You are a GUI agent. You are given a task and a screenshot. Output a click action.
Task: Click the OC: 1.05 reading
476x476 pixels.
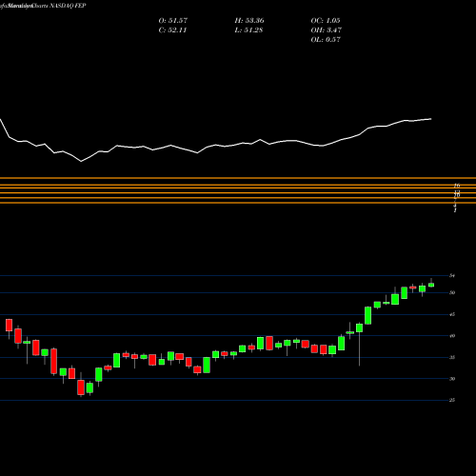click(326, 21)
